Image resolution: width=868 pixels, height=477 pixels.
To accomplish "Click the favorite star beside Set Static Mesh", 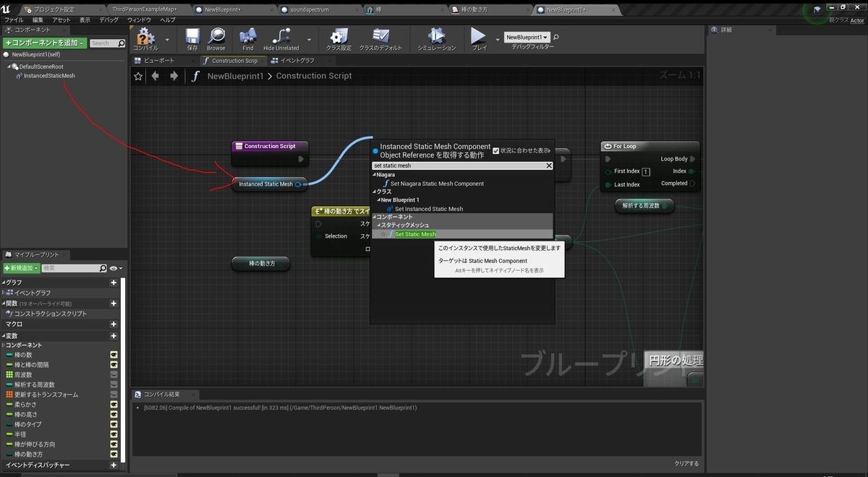I will click(383, 234).
